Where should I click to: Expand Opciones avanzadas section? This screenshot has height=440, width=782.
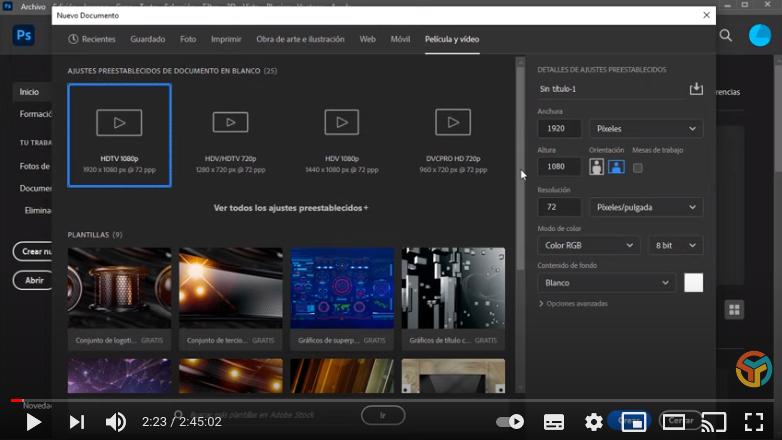(x=573, y=303)
